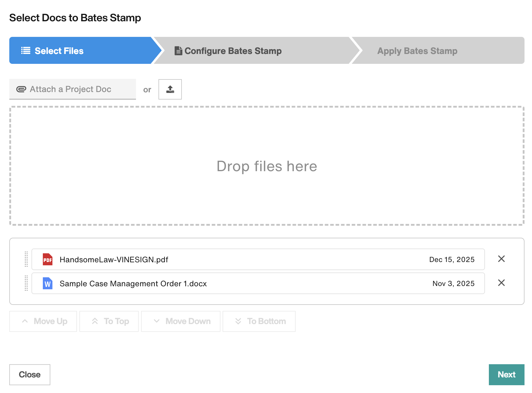The width and height of the screenshot is (532, 393).
Task: Grab the drag handle of Sample Case Management row
Action: [x=26, y=283]
